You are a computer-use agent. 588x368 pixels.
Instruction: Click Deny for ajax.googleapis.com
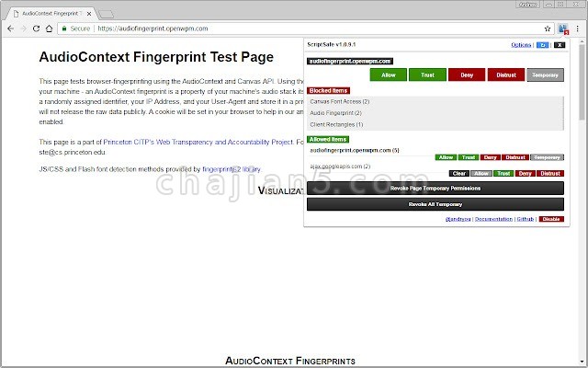coord(525,174)
